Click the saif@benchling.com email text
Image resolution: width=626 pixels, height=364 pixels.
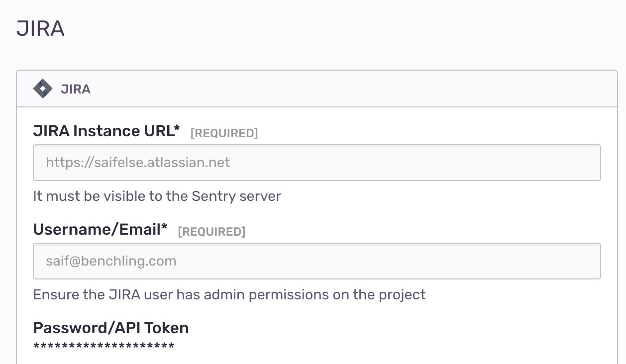pyautogui.click(x=111, y=261)
